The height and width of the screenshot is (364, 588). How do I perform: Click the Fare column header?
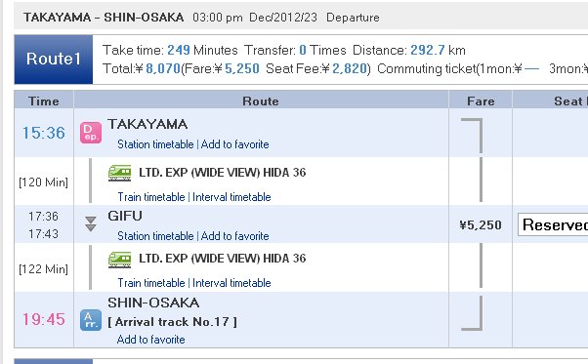[x=481, y=101]
